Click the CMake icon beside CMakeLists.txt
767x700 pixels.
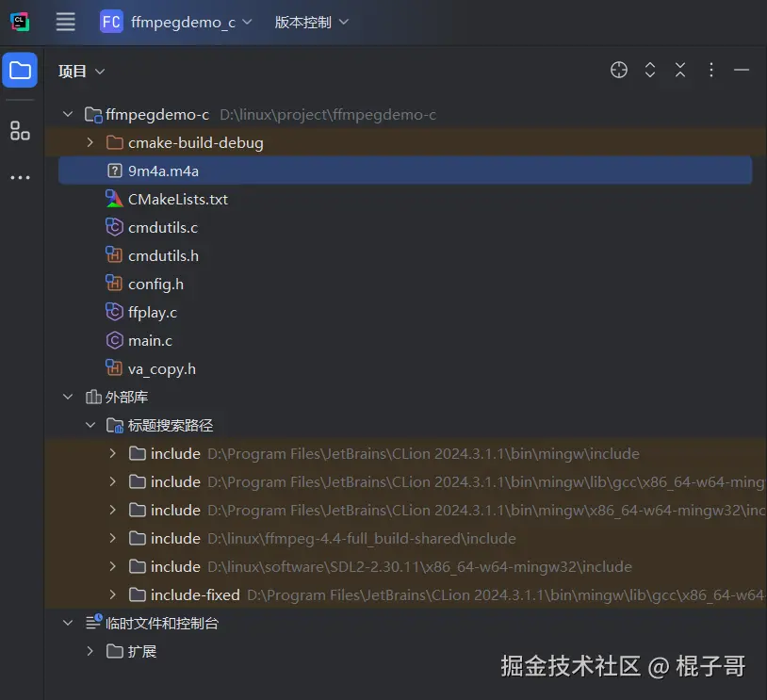click(x=114, y=199)
